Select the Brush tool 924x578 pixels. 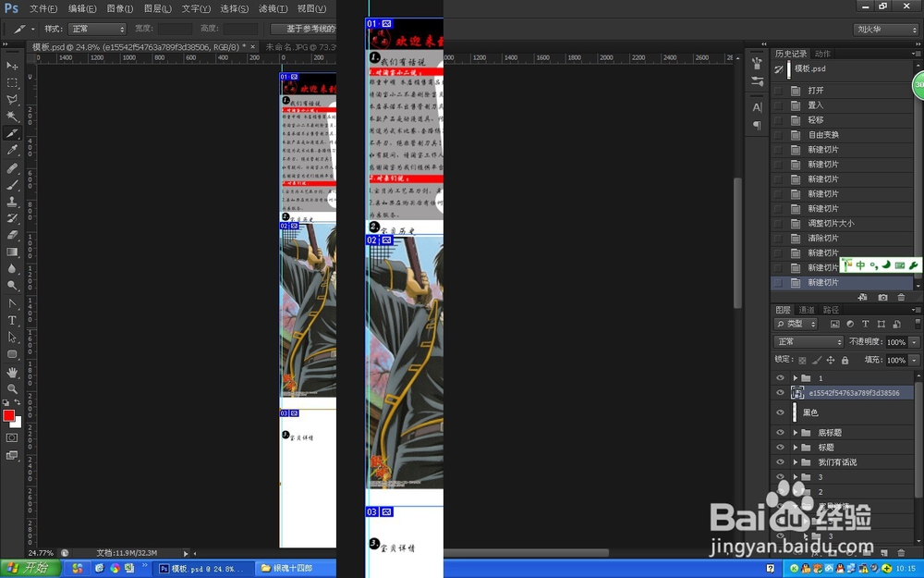pyautogui.click(x=12, y=185)
